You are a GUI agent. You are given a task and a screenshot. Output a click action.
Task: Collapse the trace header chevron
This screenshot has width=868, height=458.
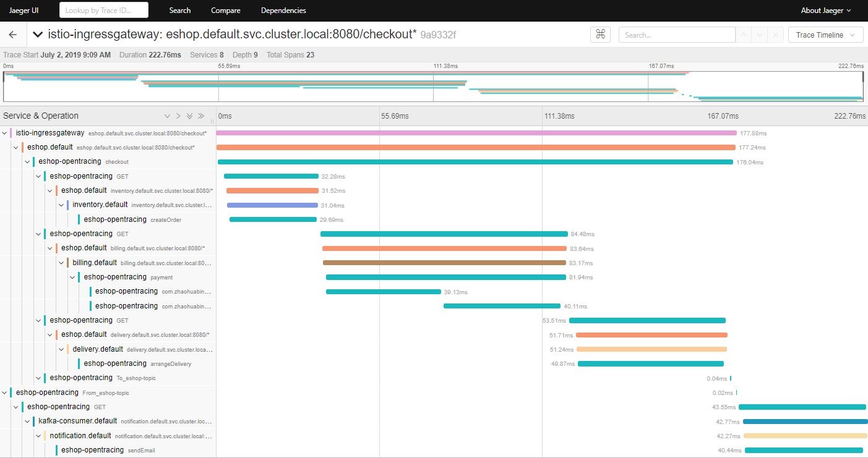coord(38,35)
